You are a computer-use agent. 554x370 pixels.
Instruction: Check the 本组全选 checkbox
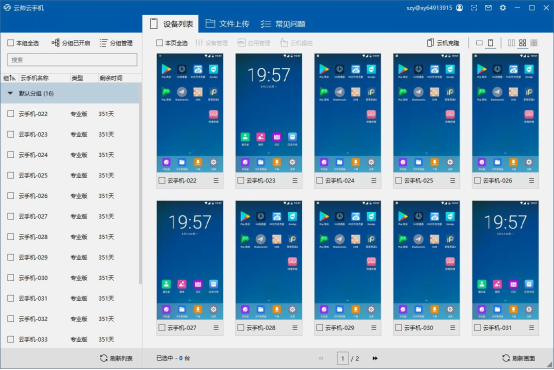click(x=11, y=43)
